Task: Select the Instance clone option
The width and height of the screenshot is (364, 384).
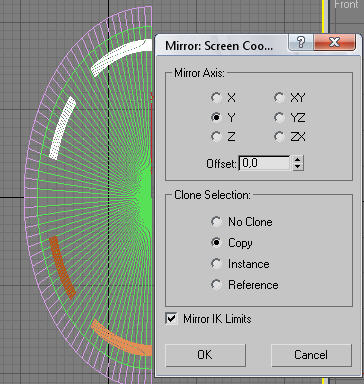Action: tap(216, 264)
